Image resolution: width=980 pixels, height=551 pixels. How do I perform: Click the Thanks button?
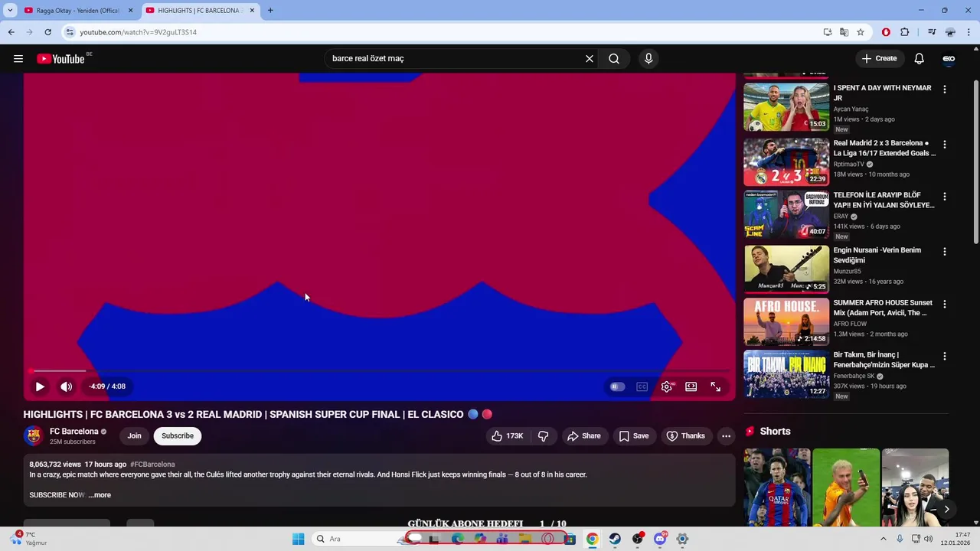(685, 436)
